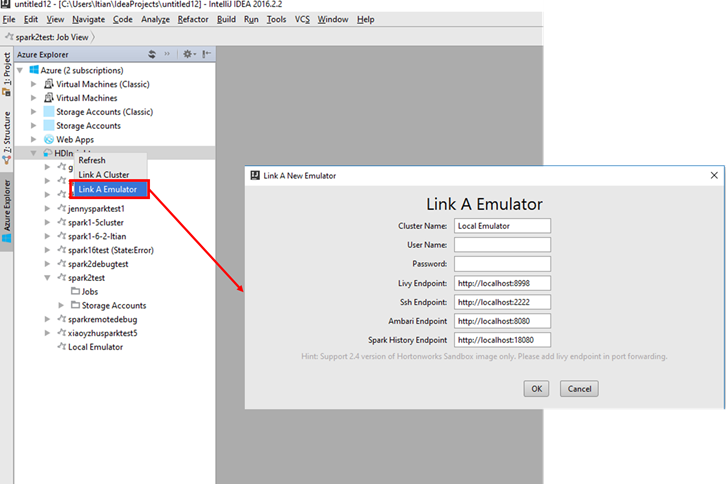Open the File menu
Screen dimensions: 726x484
coord(9,19)
